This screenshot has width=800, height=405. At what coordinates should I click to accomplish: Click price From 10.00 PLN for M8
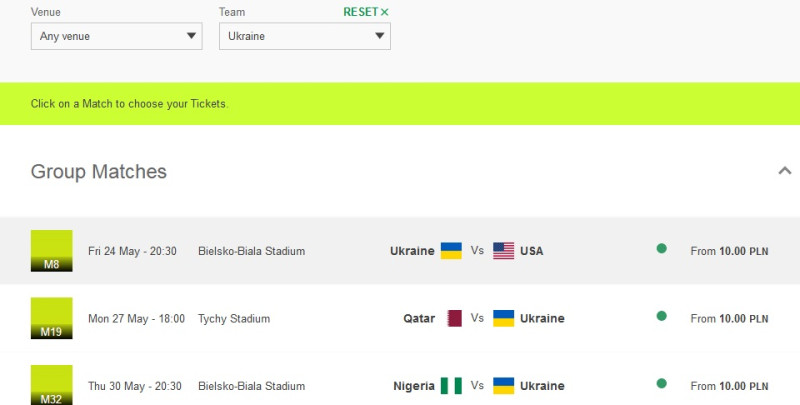click(729, 251)
